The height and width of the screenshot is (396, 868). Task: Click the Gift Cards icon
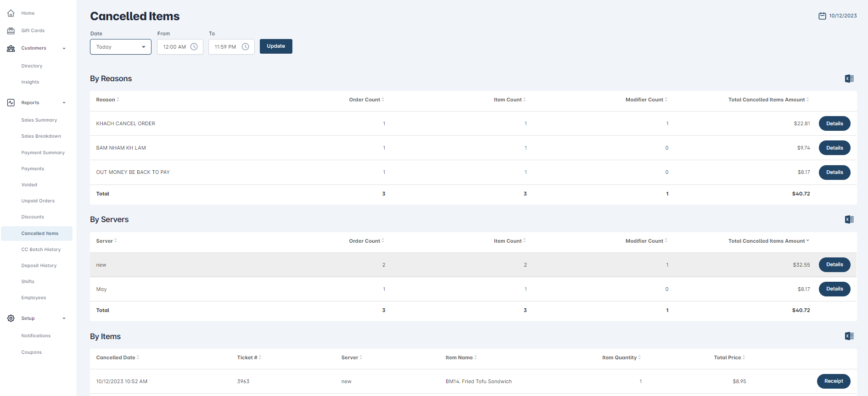[x=11, y=31]
